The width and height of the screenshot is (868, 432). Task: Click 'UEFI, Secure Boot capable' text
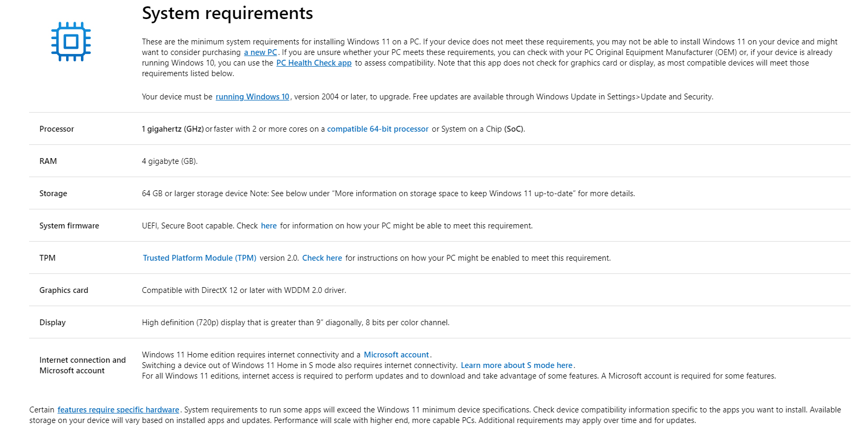pyautogui.click(x=188, y=226)
